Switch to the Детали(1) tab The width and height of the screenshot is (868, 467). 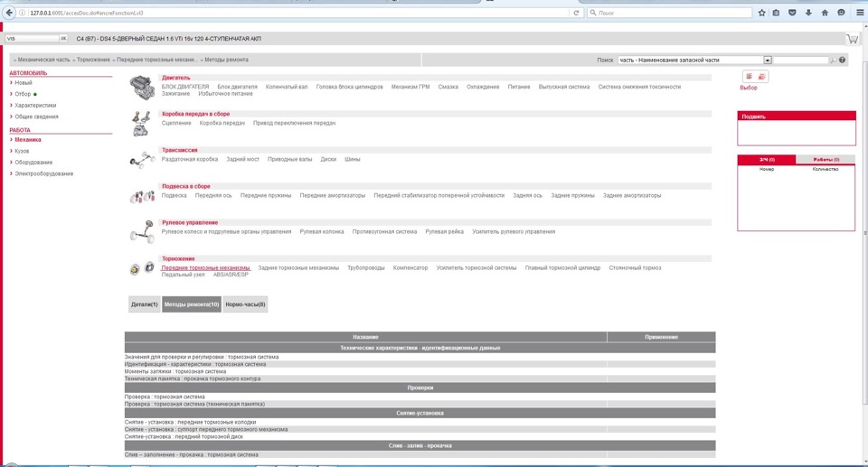(145, 304)
